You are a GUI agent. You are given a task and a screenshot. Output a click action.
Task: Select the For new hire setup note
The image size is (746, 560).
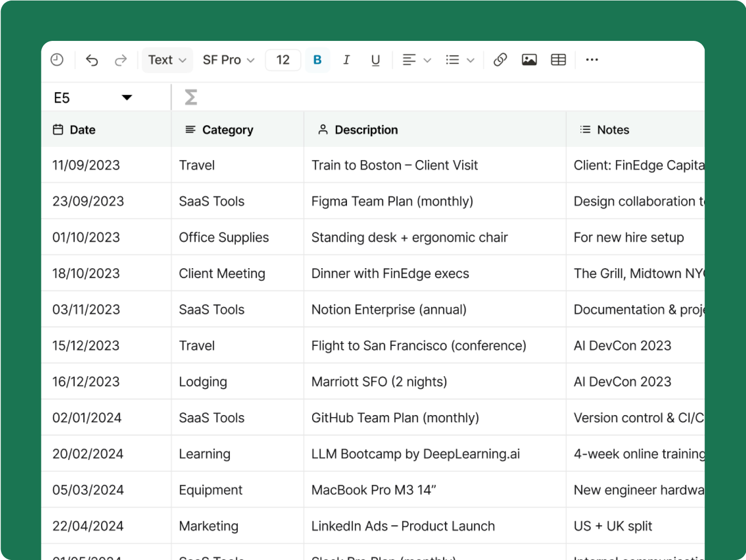[x=635, y=237]
